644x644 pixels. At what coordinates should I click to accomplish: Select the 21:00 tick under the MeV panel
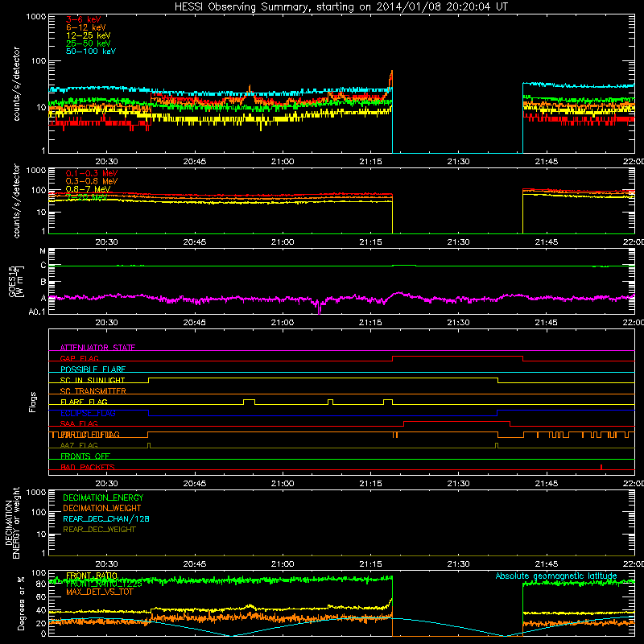click(x=283, y=242)
